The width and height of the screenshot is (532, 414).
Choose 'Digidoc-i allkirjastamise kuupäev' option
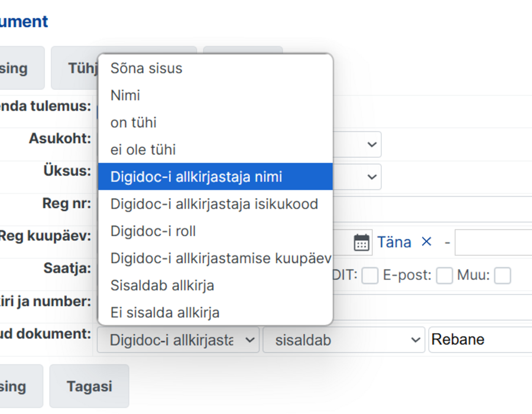point(215,258)
